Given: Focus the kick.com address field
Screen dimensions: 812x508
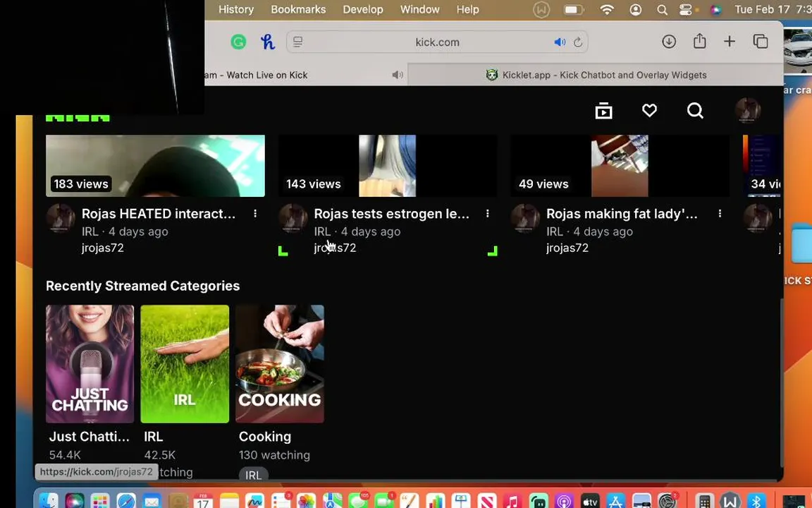Looking at the screenshot, I should 437,42.
